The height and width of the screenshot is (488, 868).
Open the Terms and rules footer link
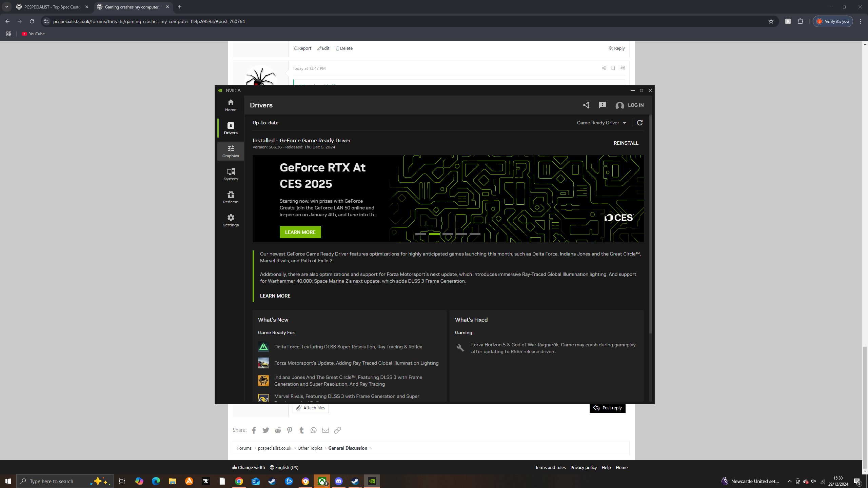pos(550,467)
